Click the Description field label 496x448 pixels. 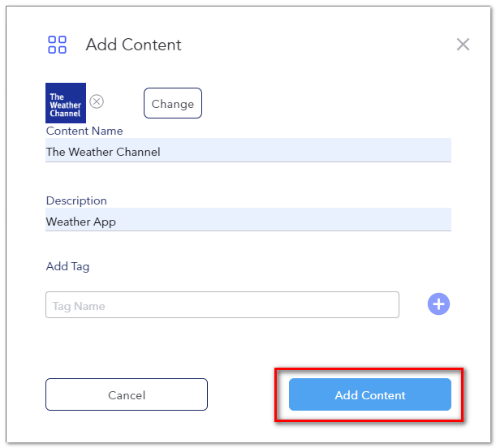pyautogui.click(x=76, y=200)
